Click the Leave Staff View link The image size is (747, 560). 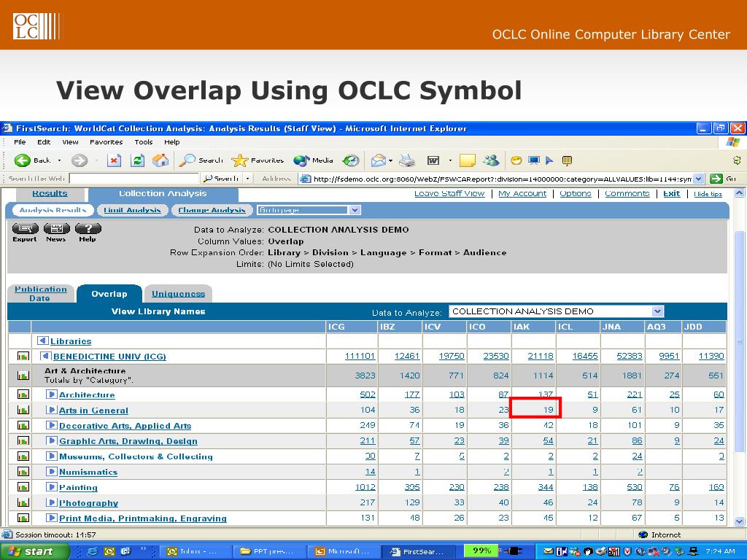click(449, 193)
